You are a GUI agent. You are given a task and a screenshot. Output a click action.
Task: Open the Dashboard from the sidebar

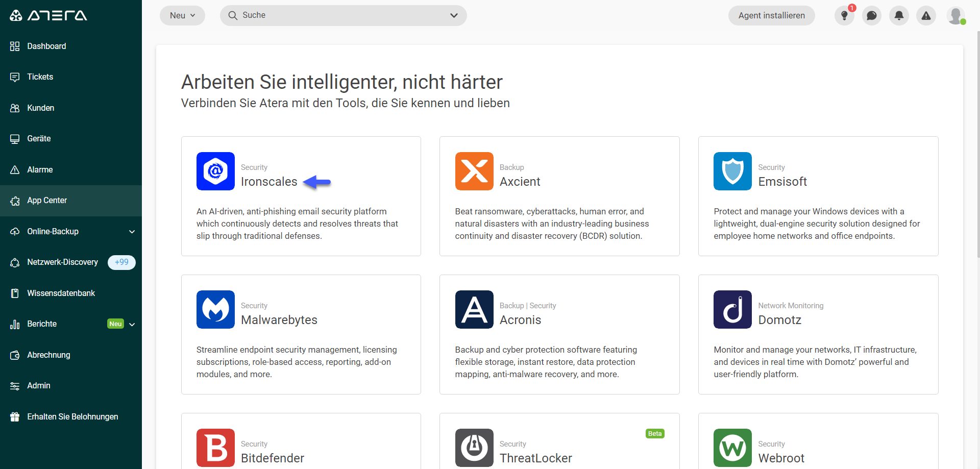71,46
